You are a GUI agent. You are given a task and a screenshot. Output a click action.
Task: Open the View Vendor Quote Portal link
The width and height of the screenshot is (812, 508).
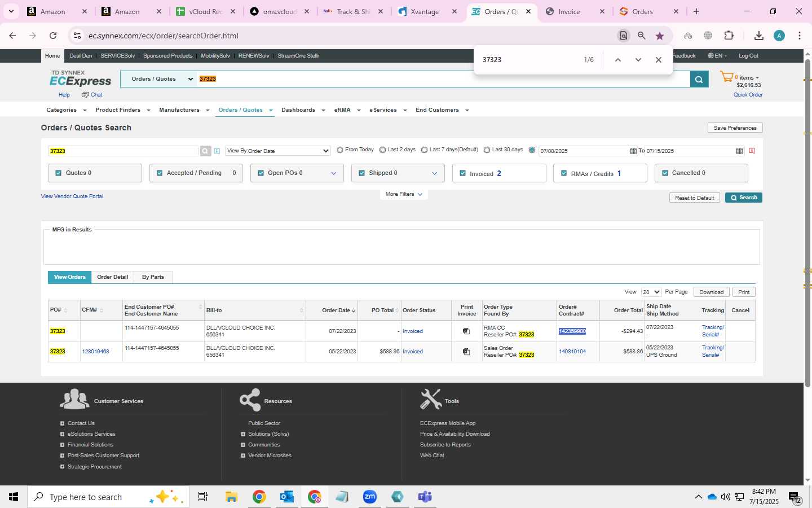72,196
